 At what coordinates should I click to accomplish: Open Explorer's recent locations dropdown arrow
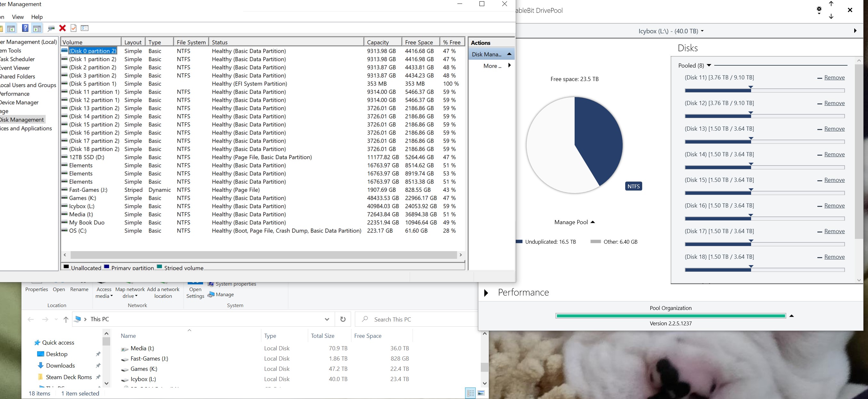(56, 319)
